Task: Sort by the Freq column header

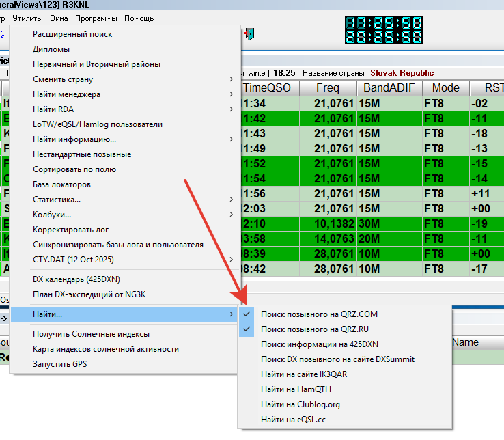Action: pos(328,88)
